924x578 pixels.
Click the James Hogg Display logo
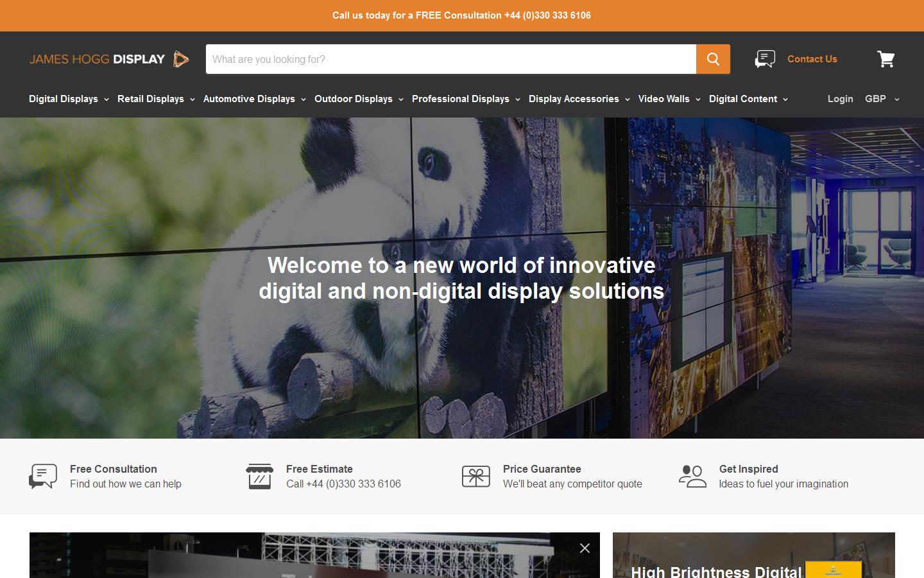pyautogui.click(x=109, y=58)
